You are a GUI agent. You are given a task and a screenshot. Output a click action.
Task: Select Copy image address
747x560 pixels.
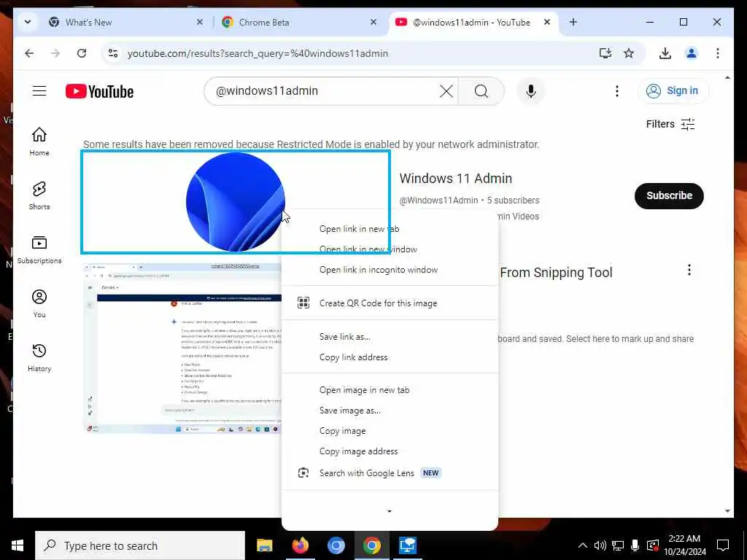[x=390, y=451]
